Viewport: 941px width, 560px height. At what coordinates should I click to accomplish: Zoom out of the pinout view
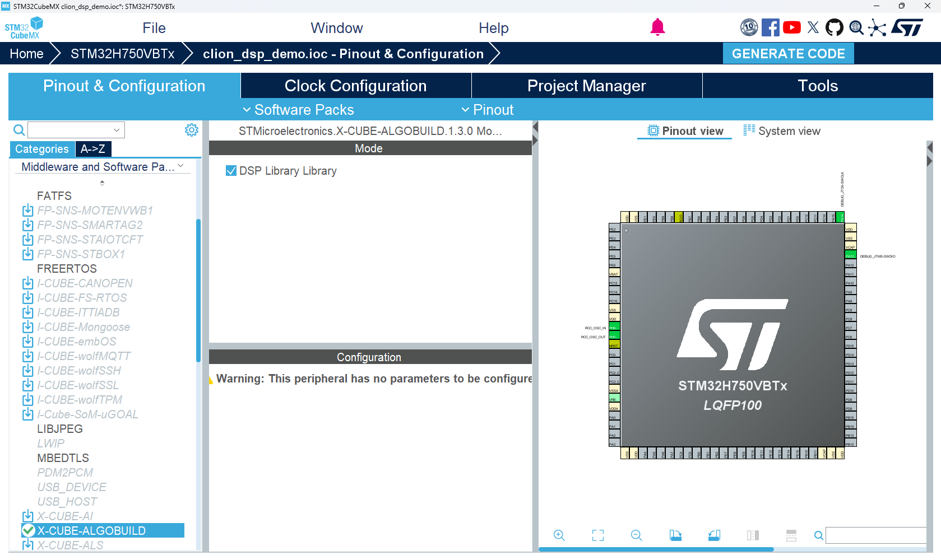pyautogui.click(x=636, y=535)
